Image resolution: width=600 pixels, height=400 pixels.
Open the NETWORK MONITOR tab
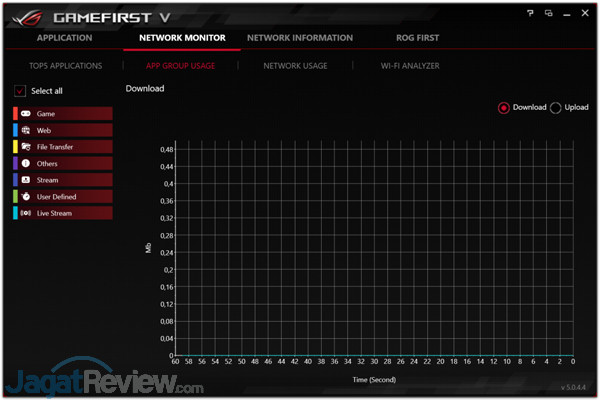coord(182,38)
